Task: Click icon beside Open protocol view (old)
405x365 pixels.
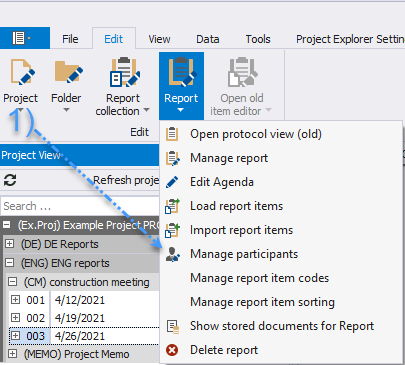Action: point(172,134)
